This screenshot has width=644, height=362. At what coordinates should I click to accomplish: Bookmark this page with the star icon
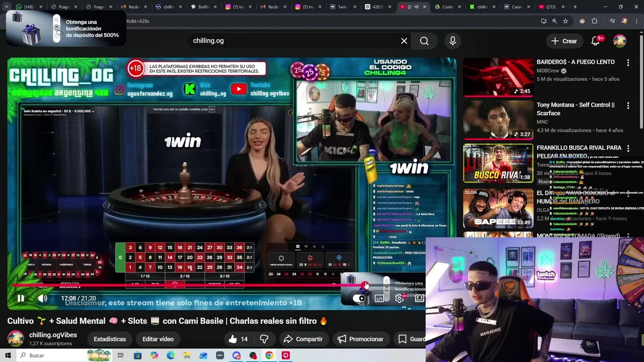[566, 21]
